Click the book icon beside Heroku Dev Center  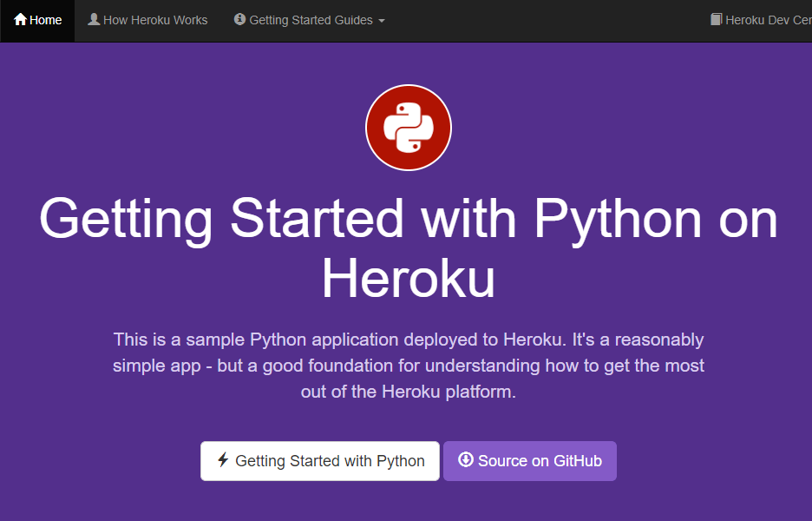pos(717,20)
